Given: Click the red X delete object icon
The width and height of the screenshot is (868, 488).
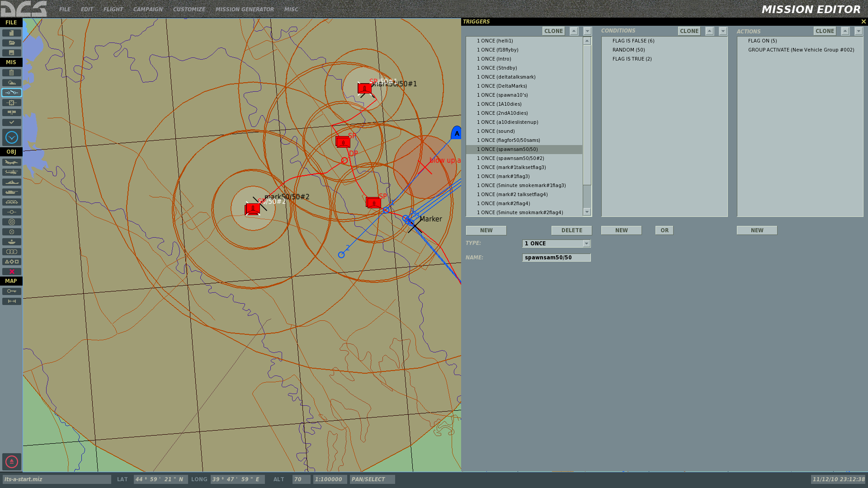Looking at the screenshot, I should tap(12, 272).
